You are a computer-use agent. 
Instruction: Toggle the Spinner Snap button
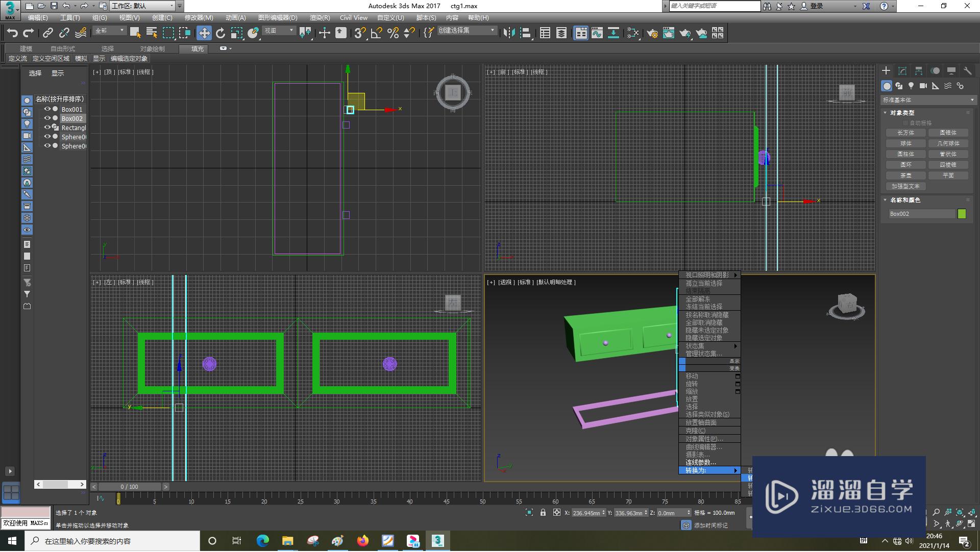(409, 33)
